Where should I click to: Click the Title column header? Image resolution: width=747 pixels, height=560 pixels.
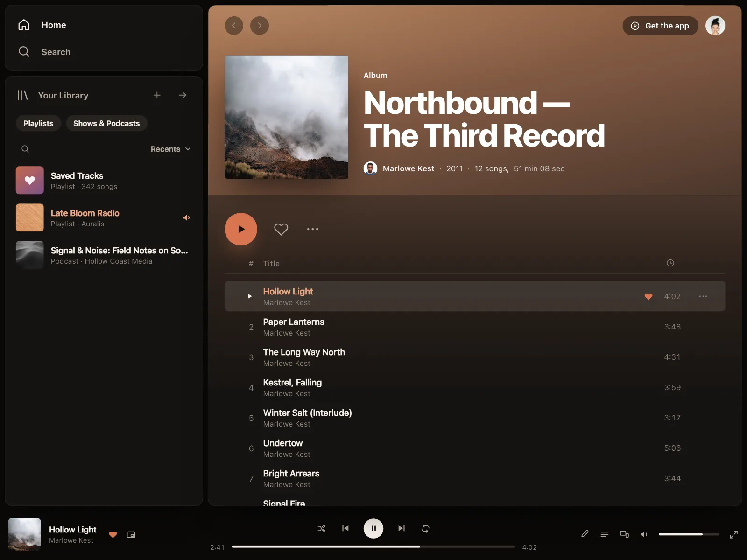pyautogui.click(x=271, y=264)
